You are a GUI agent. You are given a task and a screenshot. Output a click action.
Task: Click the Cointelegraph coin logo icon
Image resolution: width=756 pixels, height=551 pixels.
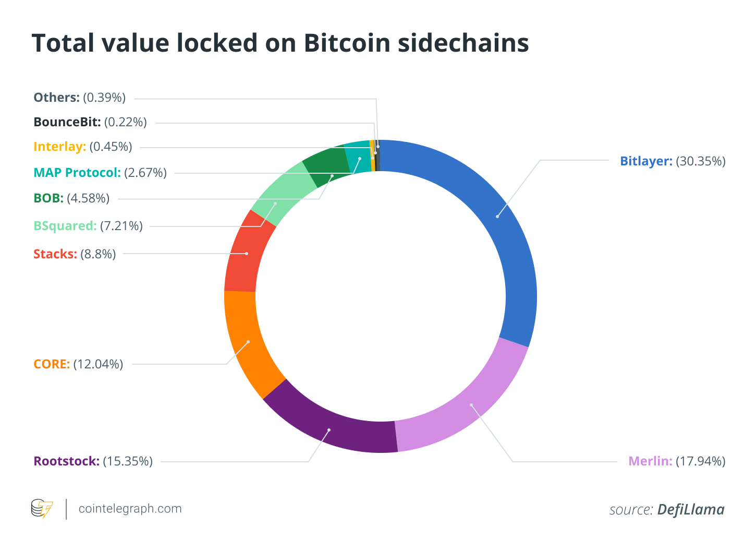tap(42, 509)
